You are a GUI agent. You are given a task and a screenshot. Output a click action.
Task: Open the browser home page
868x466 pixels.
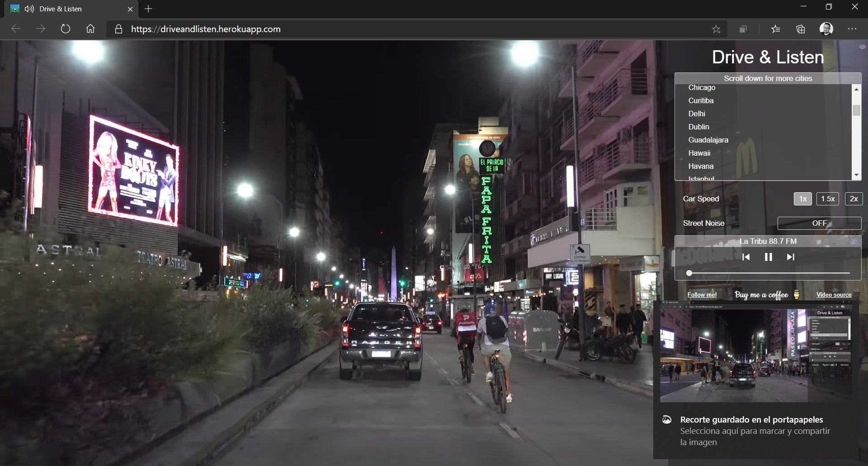pyautogui.click(x=90, y=29)
